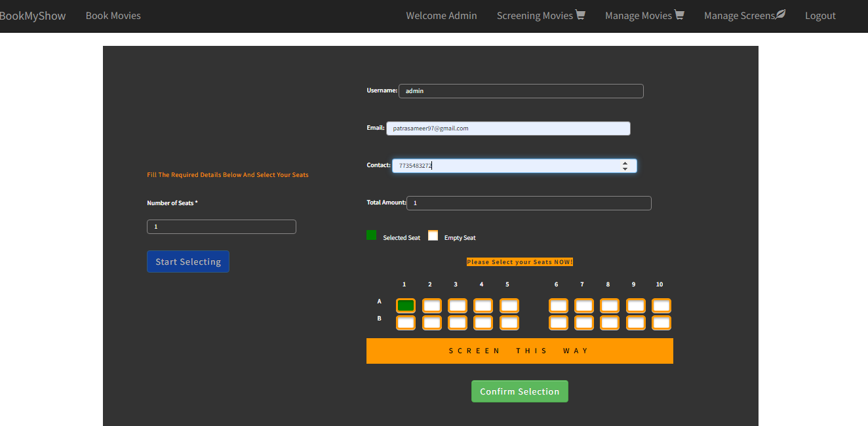Click the down arrow on the Contact field

click(625, 168)
